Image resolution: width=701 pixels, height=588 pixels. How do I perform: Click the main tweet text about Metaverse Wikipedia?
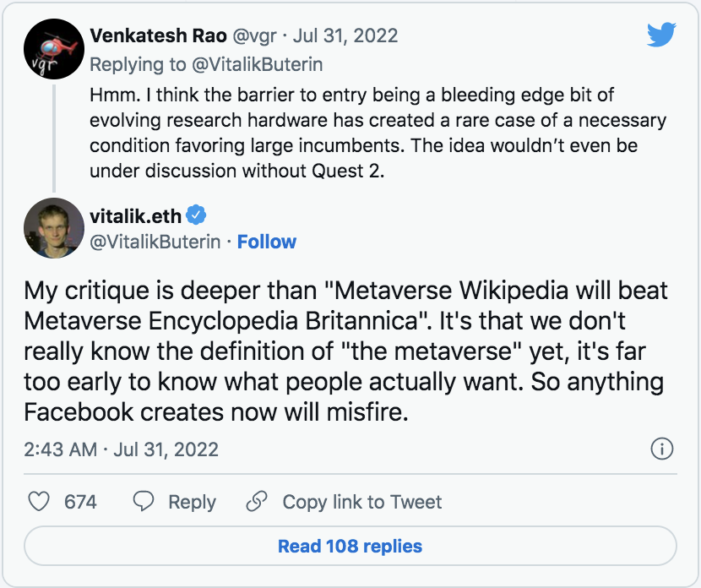click(x=345, y=351)
